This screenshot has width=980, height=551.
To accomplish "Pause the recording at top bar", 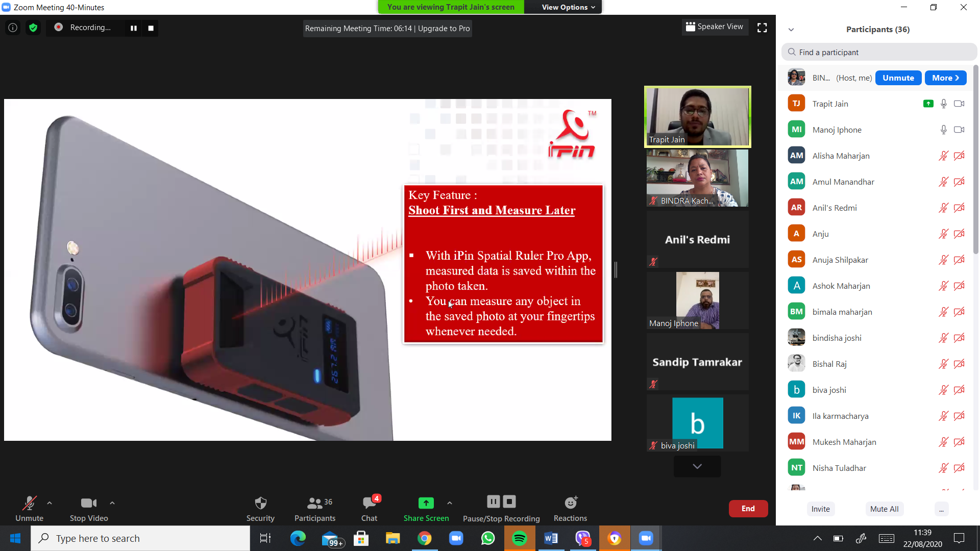I will pos(134,28).
